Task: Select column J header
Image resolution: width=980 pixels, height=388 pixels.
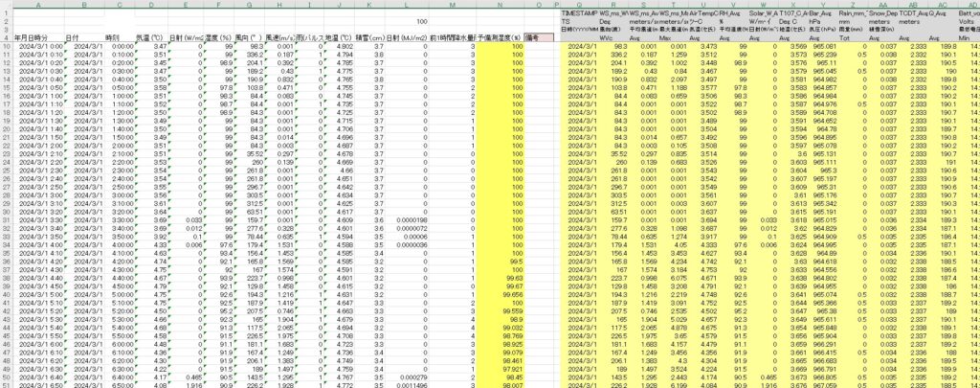Action: click(x=340, y=5)
